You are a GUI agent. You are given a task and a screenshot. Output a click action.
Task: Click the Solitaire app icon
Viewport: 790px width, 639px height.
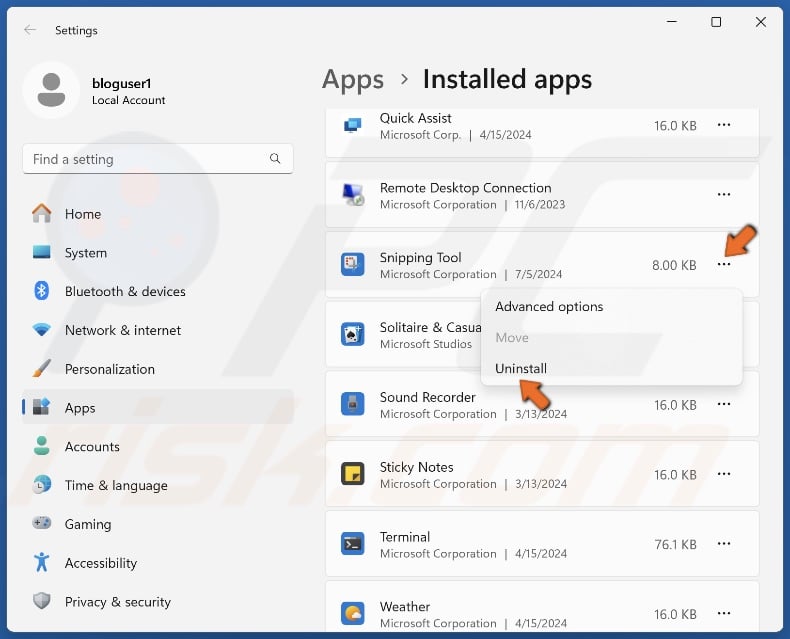353,334
